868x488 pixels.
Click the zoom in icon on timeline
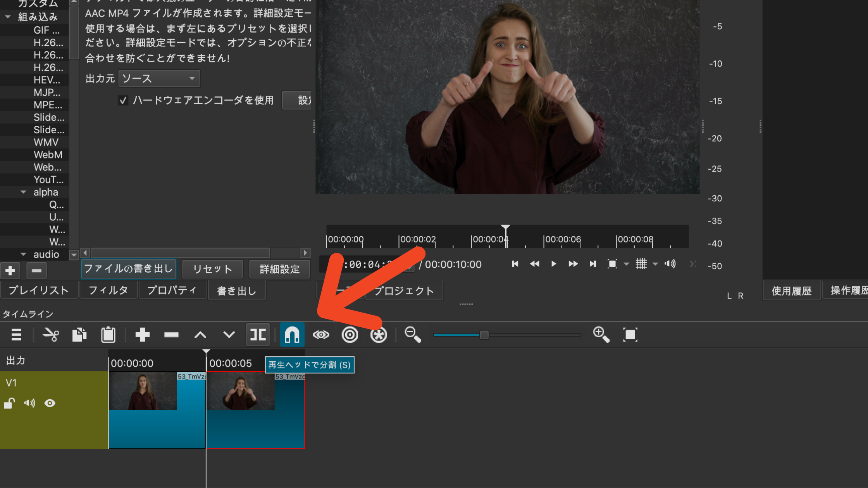pos(601,334)
